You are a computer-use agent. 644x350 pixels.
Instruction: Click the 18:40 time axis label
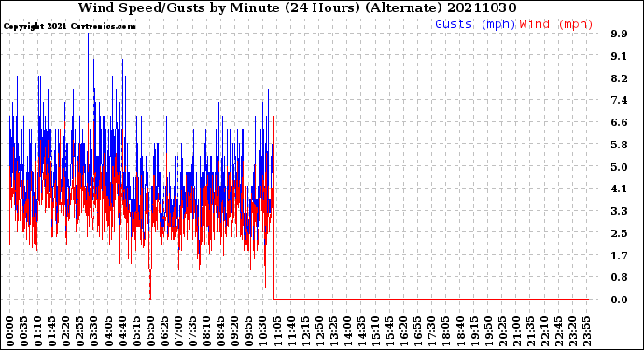pos(459,331)
